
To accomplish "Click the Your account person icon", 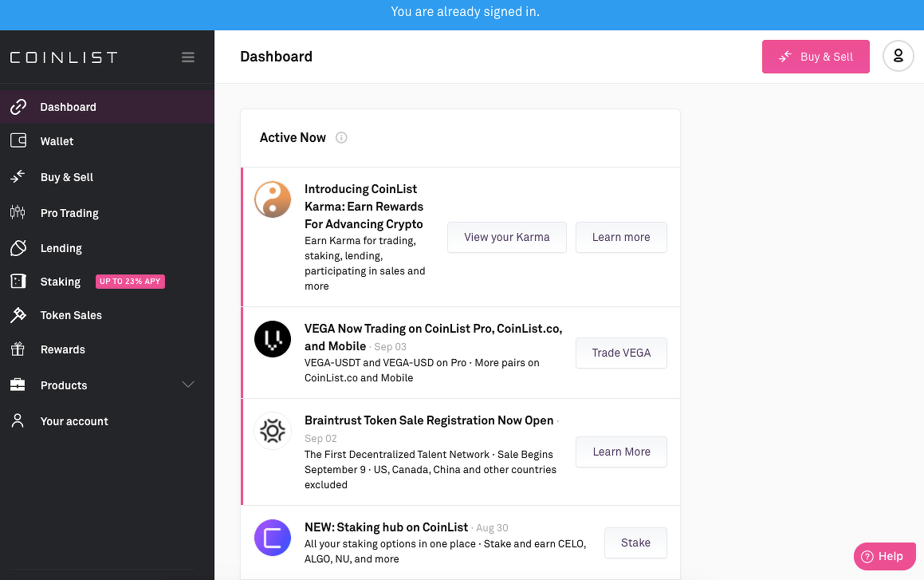I will (18, 421).
